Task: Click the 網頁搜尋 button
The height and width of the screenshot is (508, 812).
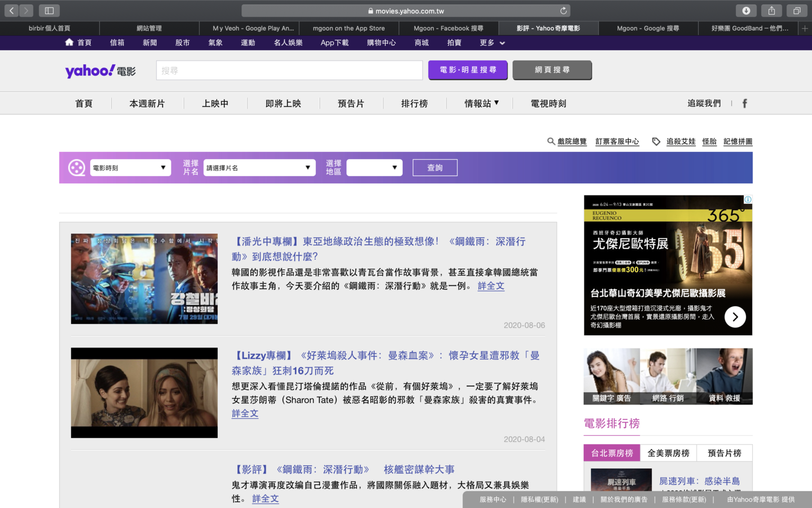Action: pyautogui.click(x=553, y=70)
